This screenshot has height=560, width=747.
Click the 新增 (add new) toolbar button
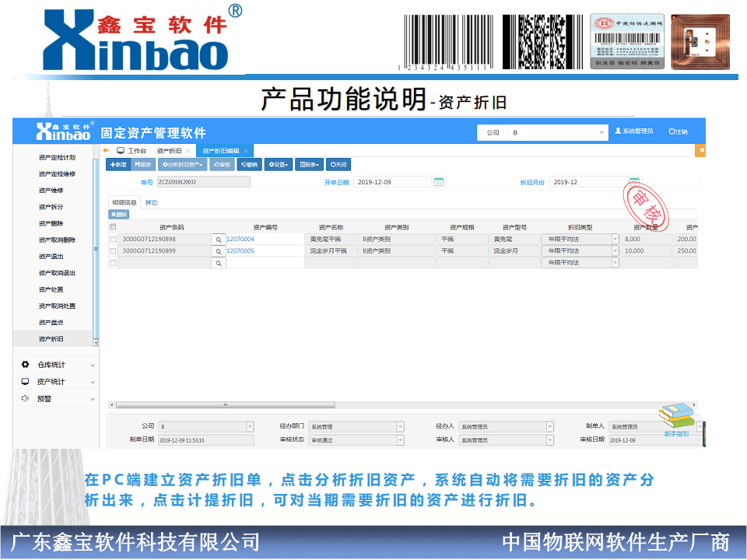tap(118, 165)
